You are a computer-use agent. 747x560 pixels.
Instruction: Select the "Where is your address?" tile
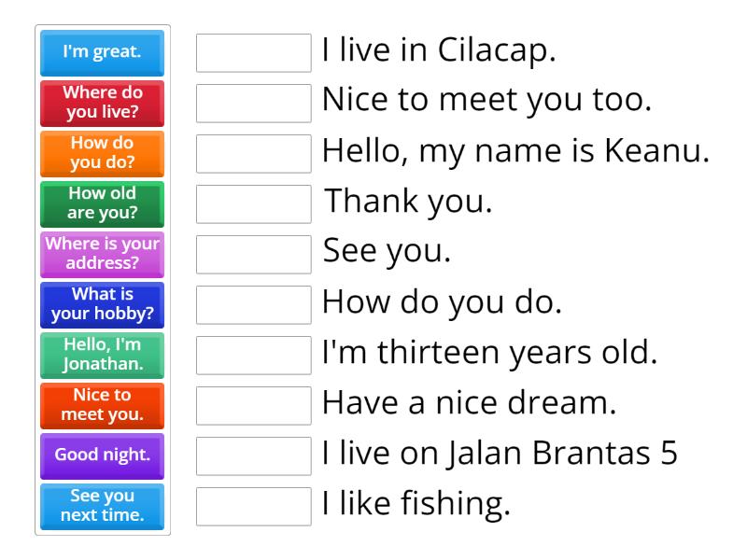pos(102,255)
